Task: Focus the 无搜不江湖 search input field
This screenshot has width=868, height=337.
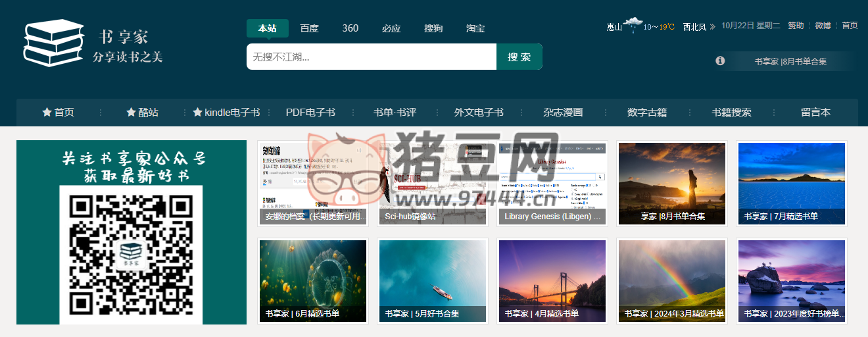Action: (372, 57)
